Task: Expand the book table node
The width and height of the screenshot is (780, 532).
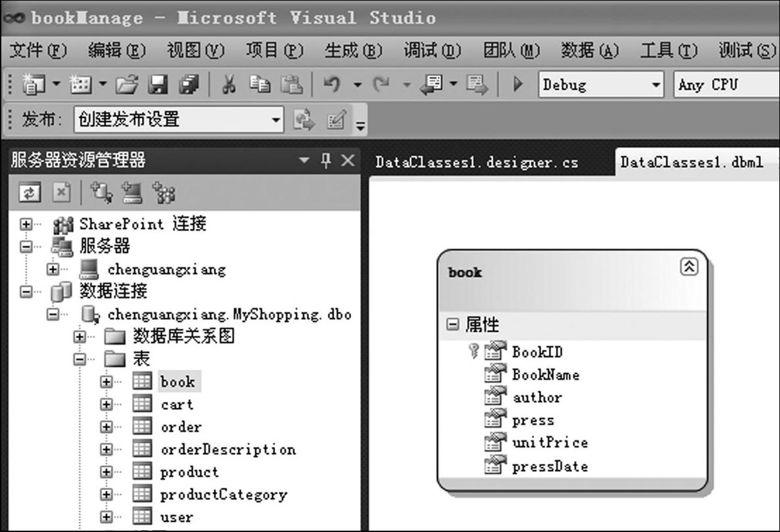Action: click(x=106, y=382)
